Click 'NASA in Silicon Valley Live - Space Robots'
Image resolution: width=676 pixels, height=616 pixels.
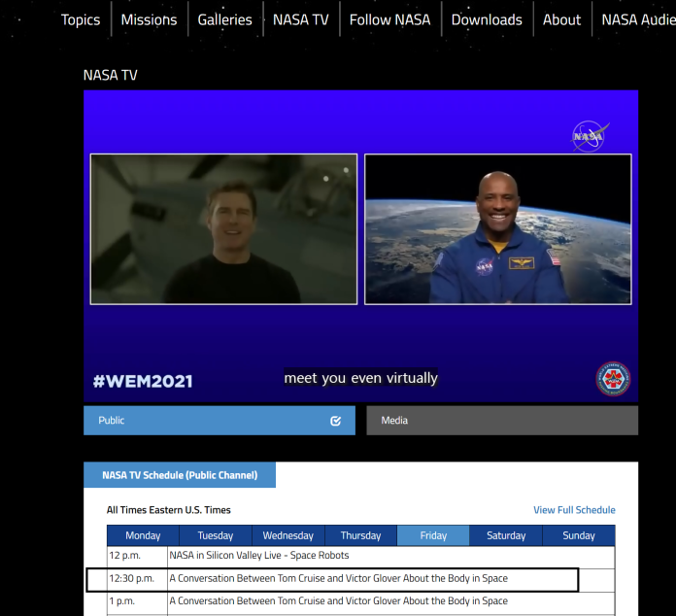[258, 555]
